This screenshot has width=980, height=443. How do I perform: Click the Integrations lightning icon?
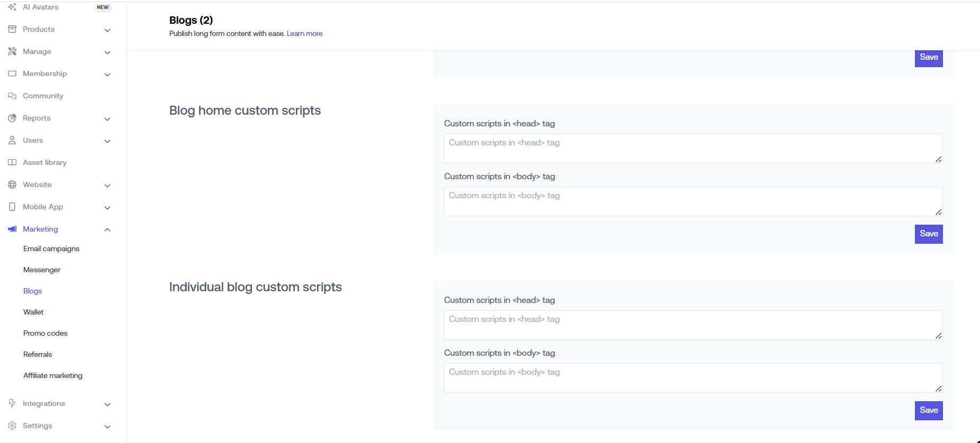[12, 403]
